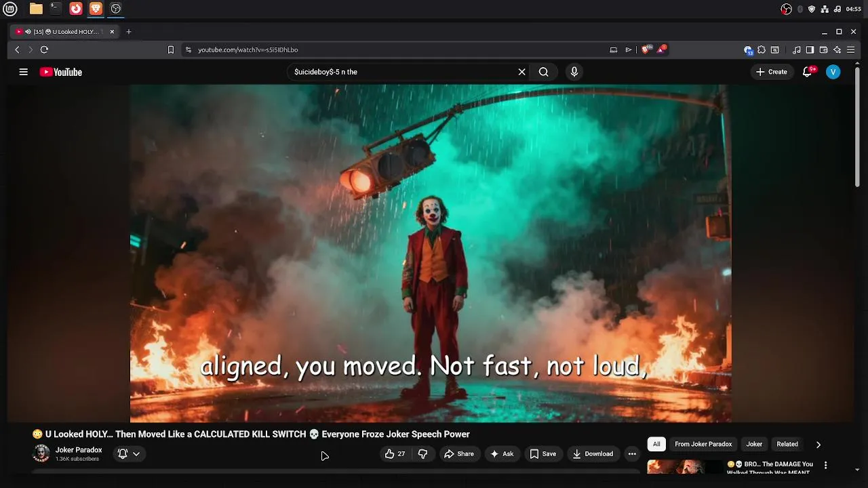This screenshot has height=488, width=868.
Task: Submit the search with magnifier button
Action: coord(543,72)
